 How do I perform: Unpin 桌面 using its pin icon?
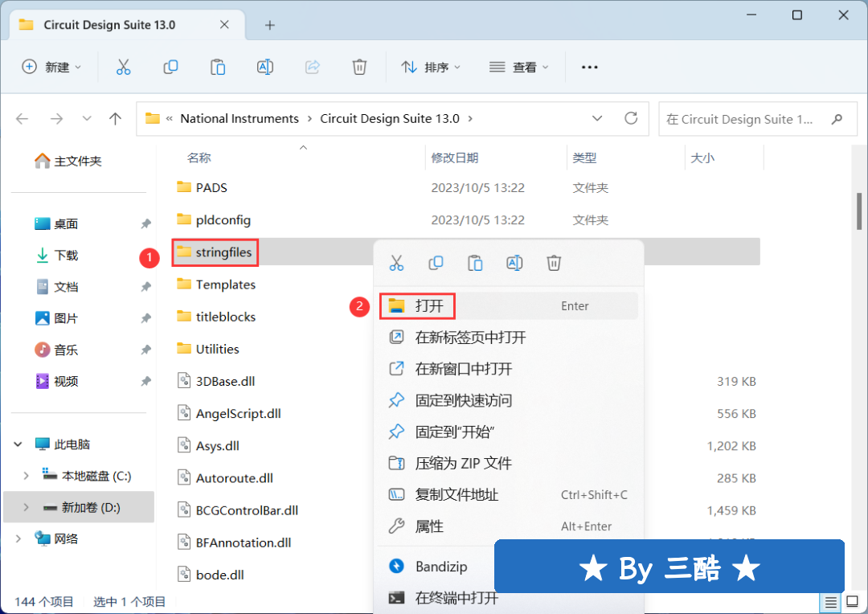pyautogui.click(x=145, y=223)
